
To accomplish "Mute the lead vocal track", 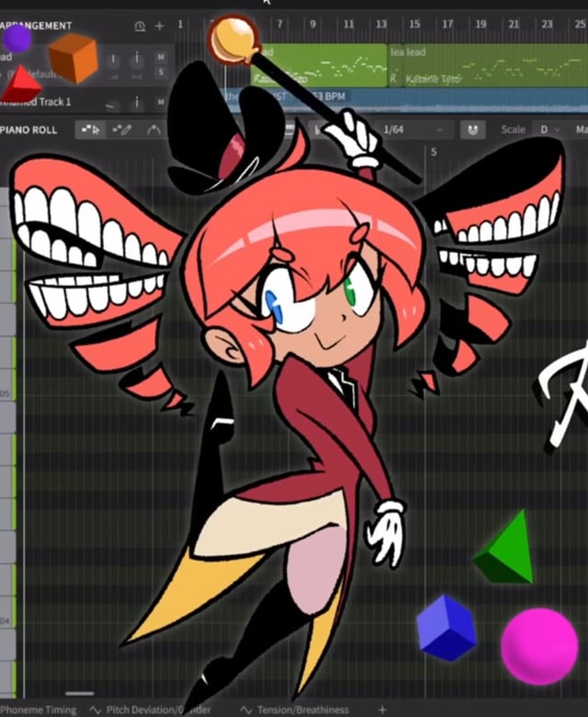I will tap(161, 57).
